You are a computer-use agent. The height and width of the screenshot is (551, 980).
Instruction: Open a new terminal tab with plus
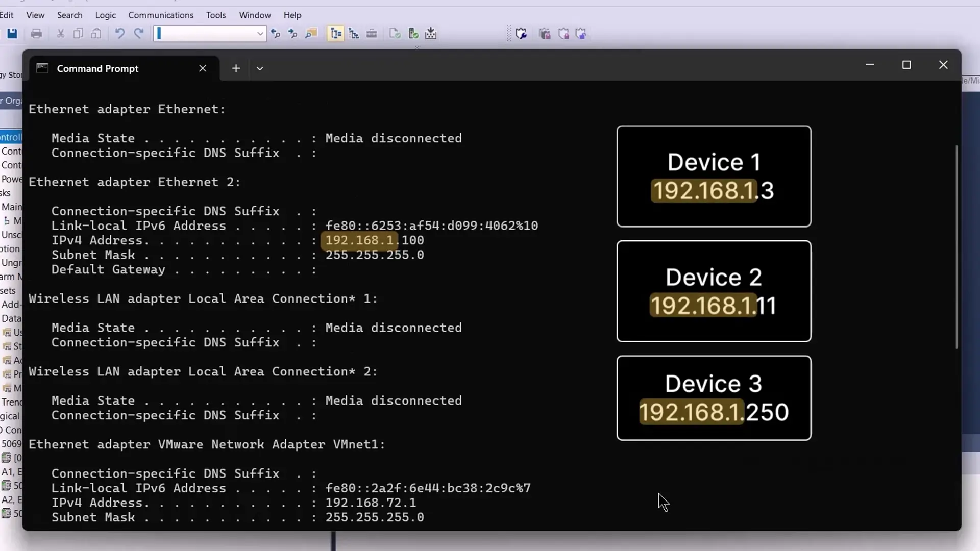pyautogui.click(x=236, y=68)
